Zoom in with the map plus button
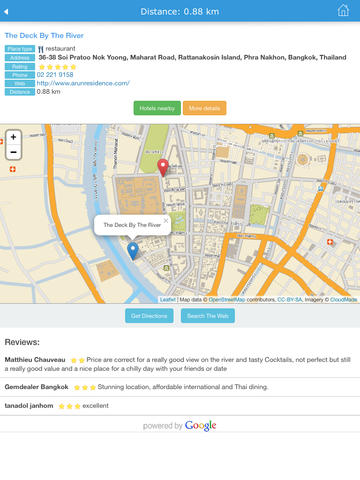 point(14,137)
